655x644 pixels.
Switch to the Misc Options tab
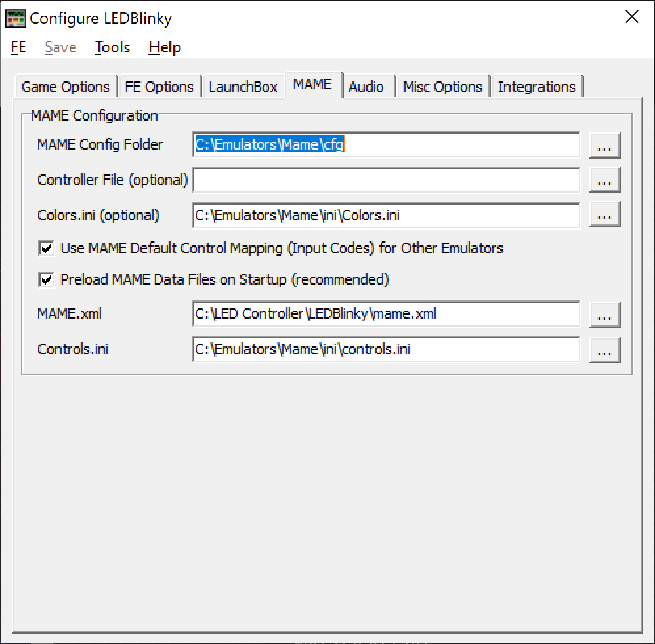442,87
